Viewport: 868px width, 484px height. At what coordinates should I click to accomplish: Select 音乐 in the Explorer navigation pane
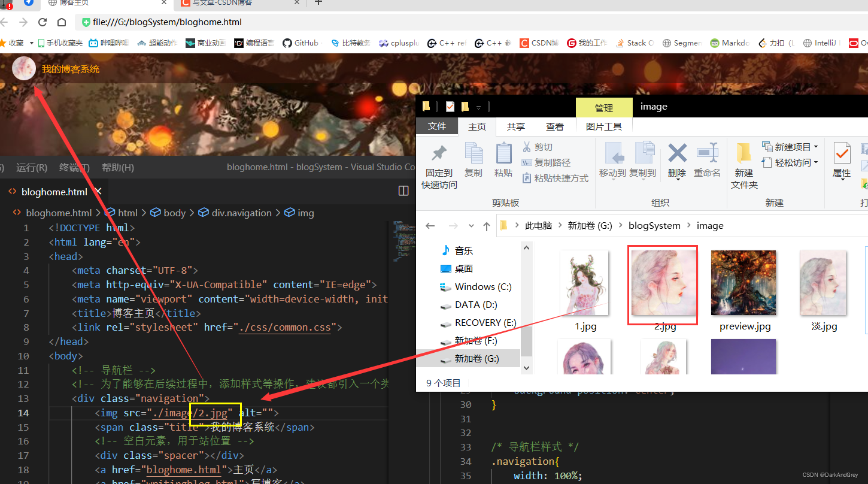464,250
